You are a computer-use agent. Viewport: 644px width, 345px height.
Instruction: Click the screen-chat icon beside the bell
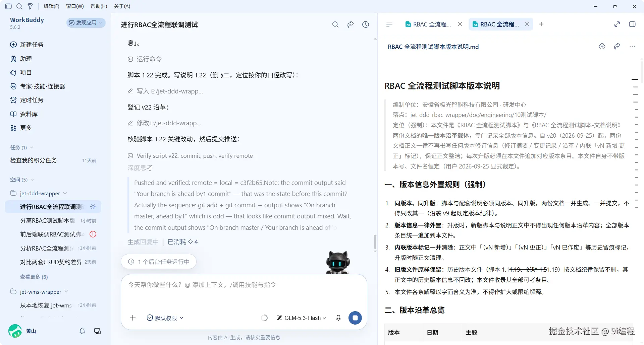coord(97,331)
